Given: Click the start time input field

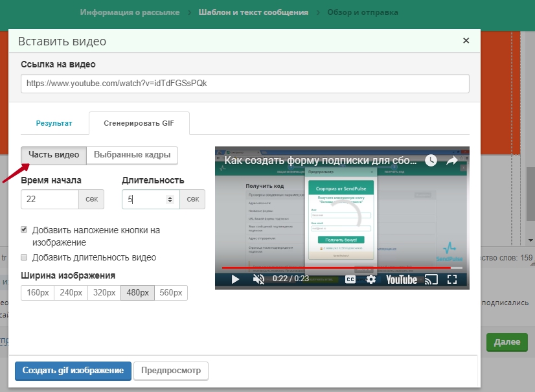Looking at the screenshot, I should (50, 199).
